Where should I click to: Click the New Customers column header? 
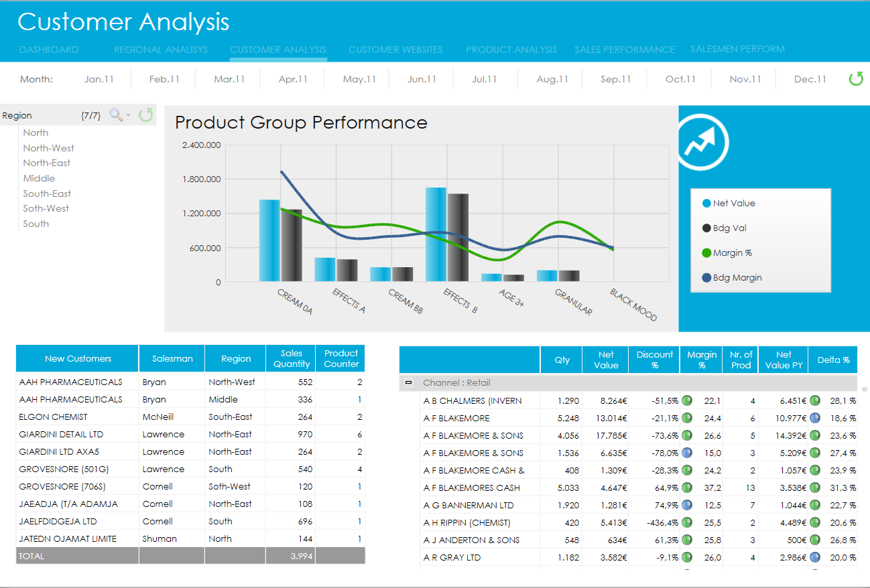coord(78,358)
